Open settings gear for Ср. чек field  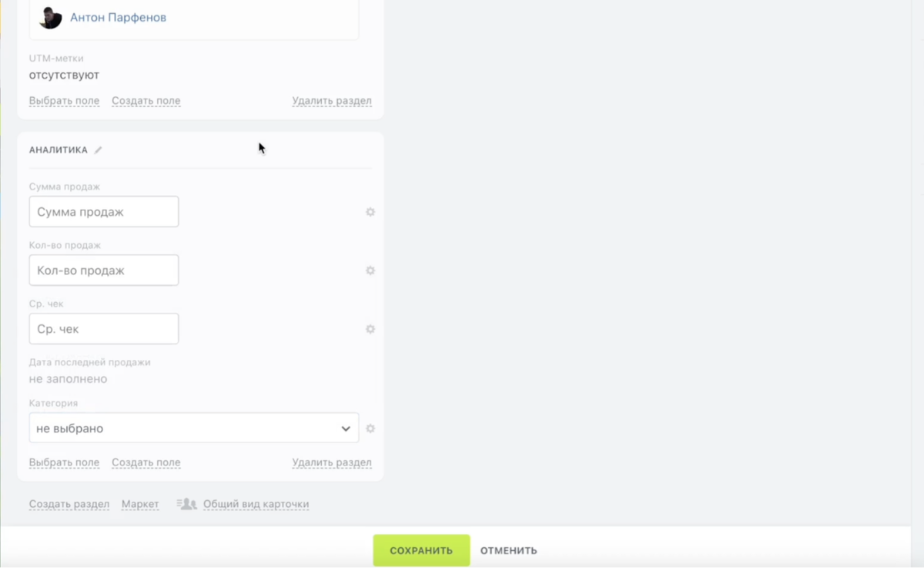[370, 329]
